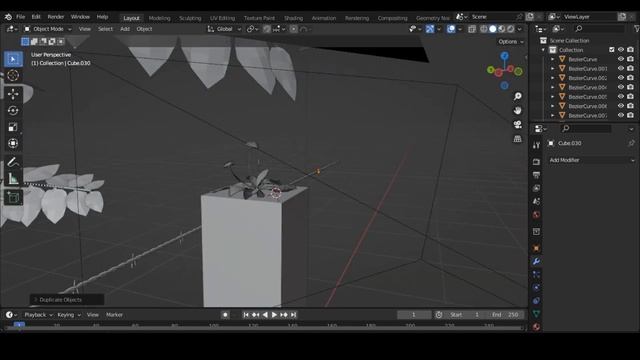The height and width of the screenshot is (360, 640).
Task: Expand BezierCurve.002 in outliner
Action: (553, 78)
